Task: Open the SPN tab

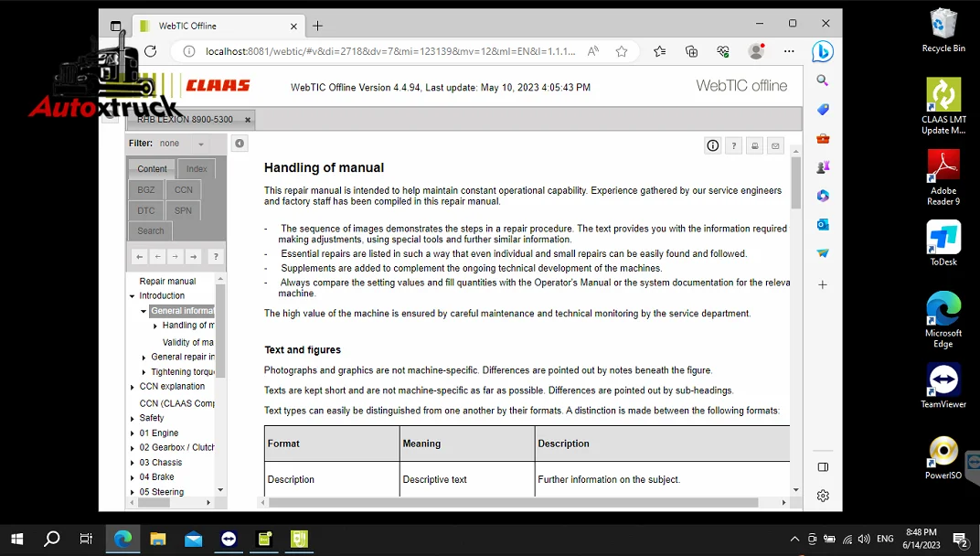Action: click(184, 210)
